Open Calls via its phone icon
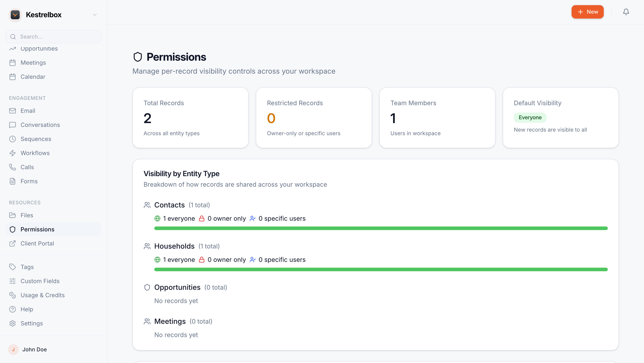The width and height of the screenshot is (644, 363). pyautogui.click(x=13, y=167)
